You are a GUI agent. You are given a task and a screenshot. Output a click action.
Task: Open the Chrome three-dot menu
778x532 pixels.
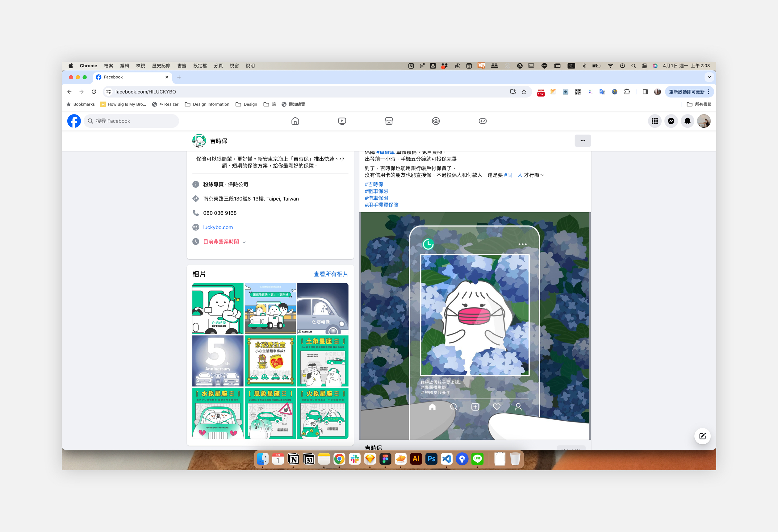(x=709, y=92)
